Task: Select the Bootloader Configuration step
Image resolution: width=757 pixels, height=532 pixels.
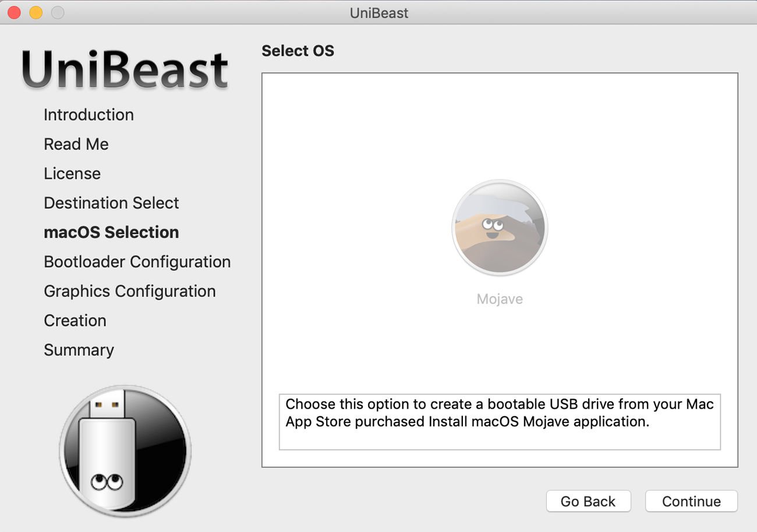Action: 137,261
